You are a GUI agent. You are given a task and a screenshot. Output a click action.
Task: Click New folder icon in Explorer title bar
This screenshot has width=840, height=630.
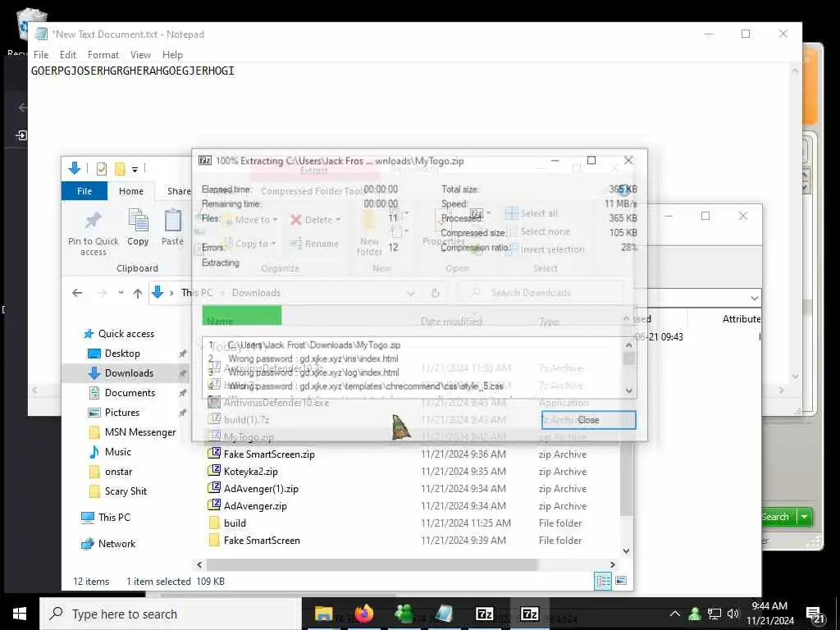point(120,169)
